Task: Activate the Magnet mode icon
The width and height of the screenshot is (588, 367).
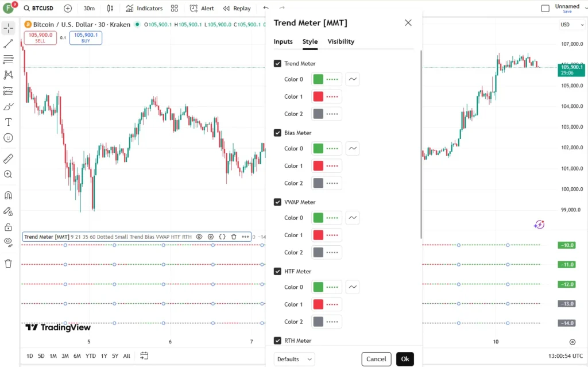Action: click(x=8, y=195)
